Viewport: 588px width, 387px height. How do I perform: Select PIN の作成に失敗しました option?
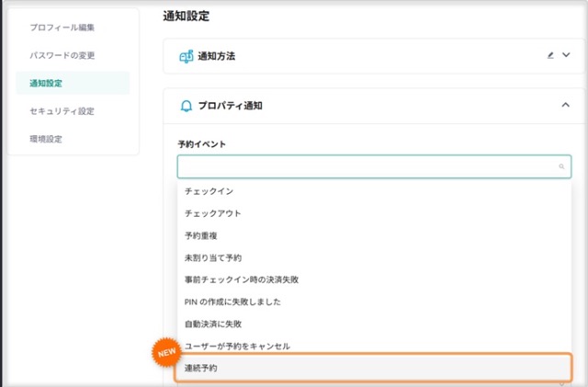click(374, 302)
